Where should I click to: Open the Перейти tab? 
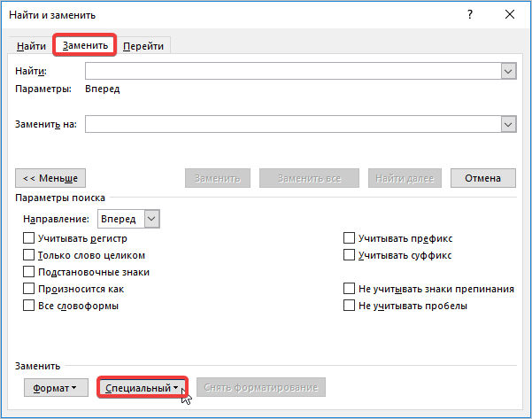[x=143, y=46]
